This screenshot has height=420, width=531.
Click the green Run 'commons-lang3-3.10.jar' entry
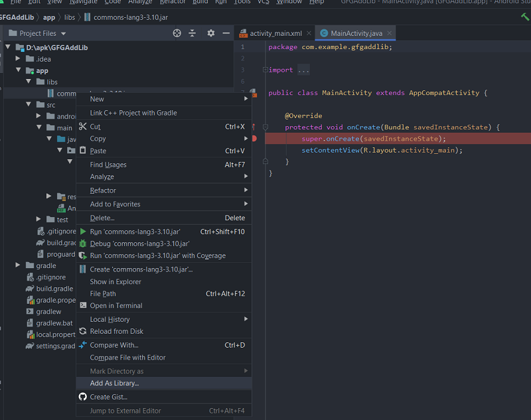[135, 232]
